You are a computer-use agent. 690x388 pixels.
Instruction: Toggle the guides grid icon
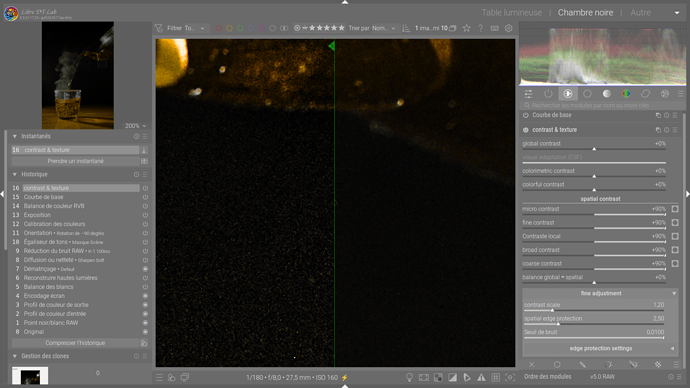pos(495,377)
